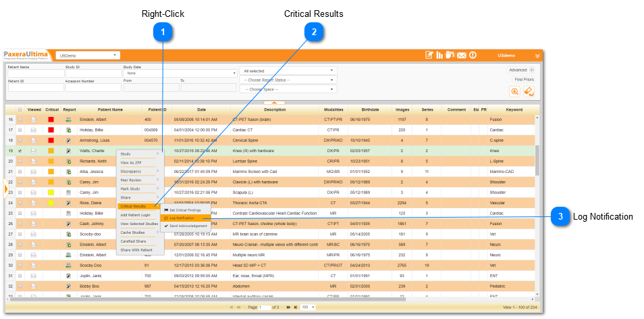Click viewed envelope icon for Watts, Charlie row
This screenshot has height=319, width=644.
pyautogui.click(x=34, y=151)
